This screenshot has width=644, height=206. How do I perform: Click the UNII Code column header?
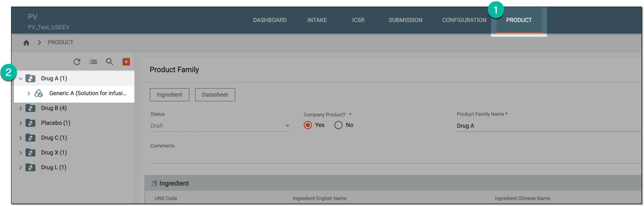click(x=166, y=198)
